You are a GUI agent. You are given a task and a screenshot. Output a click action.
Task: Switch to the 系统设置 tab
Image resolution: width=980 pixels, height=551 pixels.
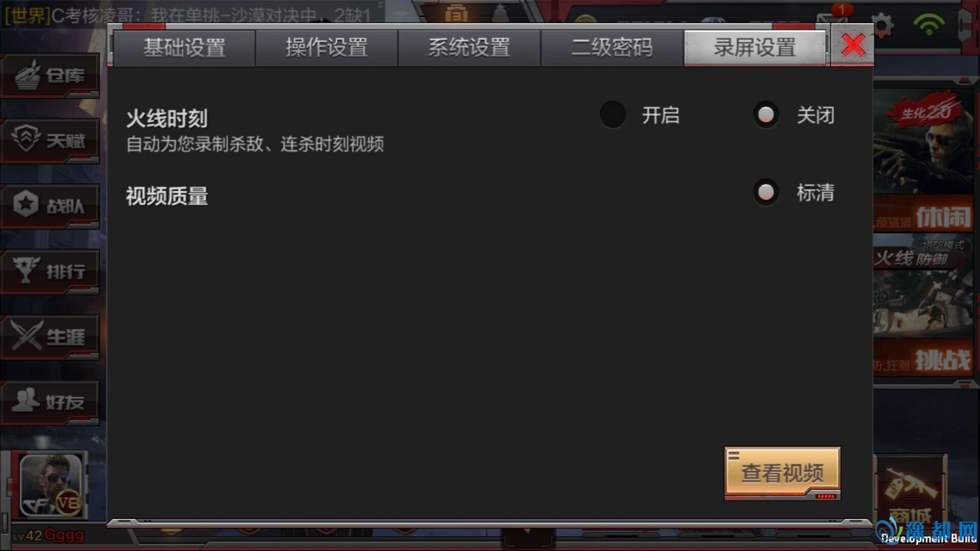coord(469,48)
